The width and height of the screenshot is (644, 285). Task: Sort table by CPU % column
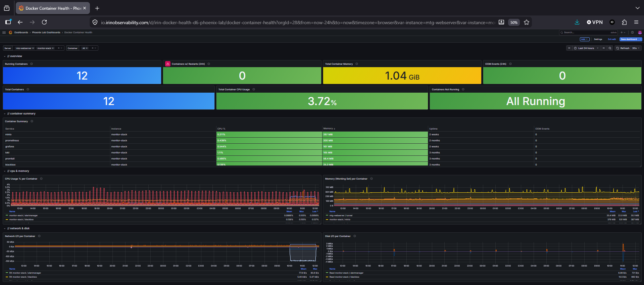tap(221, 129)
